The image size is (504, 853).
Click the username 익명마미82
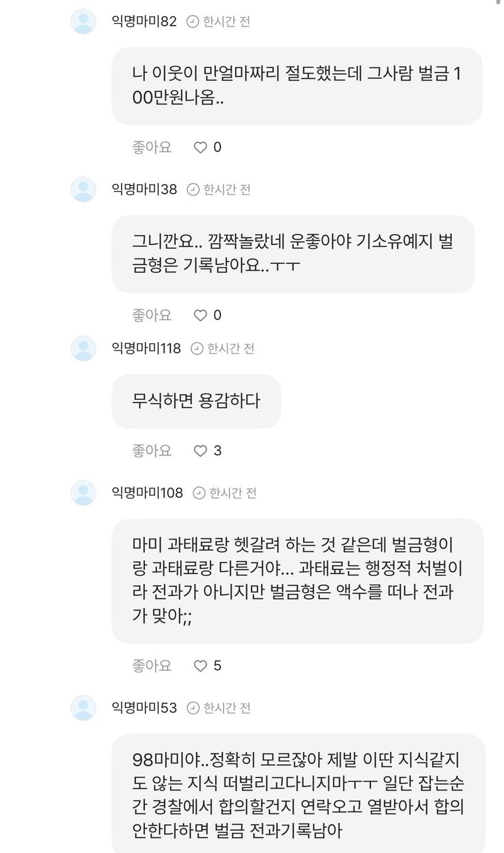[144, 21]
